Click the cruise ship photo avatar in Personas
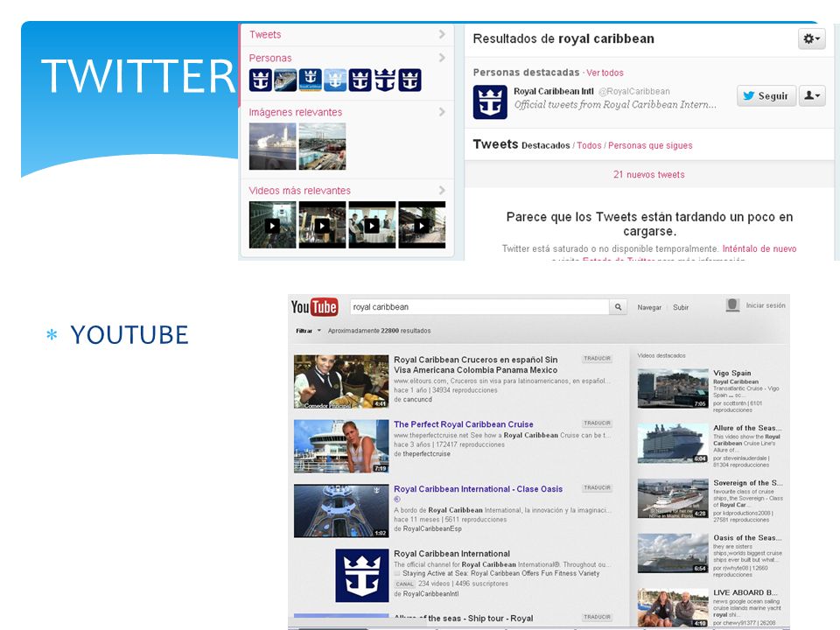 pyautogui.click(x=285, y=80)
